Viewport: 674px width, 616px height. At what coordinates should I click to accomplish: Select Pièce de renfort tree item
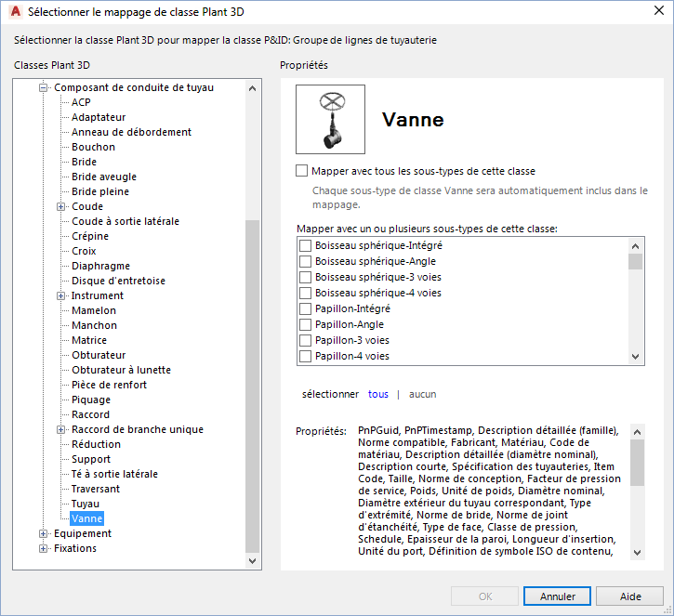pyautogui.click(x=109, y=385)
